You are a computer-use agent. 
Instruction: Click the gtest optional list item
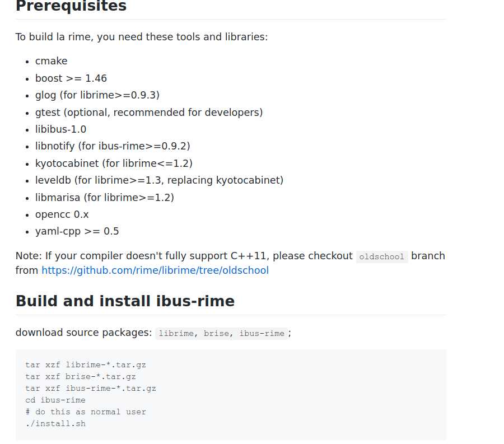tap(149, 113)
